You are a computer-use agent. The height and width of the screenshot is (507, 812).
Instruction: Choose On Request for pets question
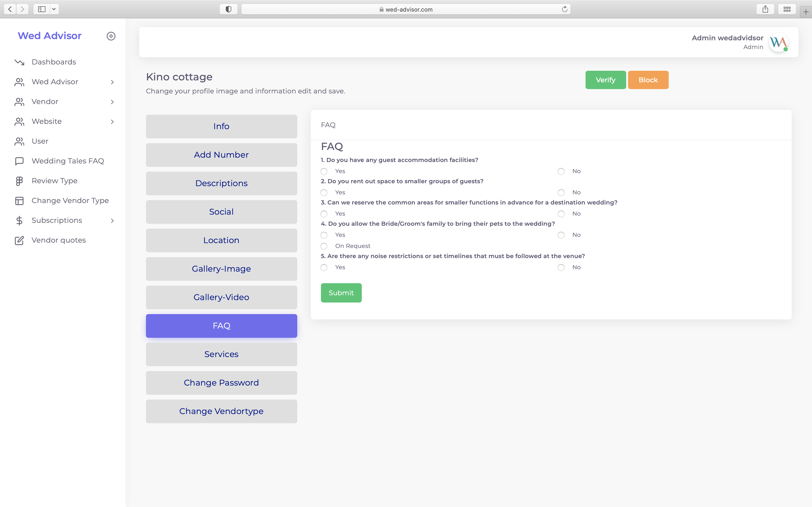pos(324,246)
